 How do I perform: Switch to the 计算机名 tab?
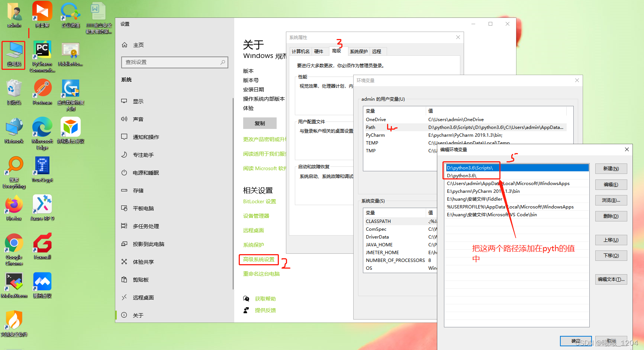pos(300,51)
